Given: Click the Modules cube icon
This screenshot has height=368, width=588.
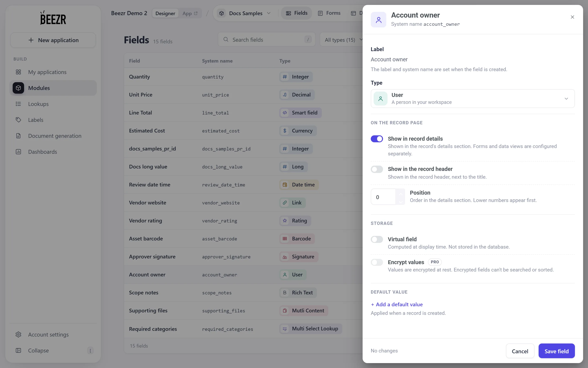Looking at the screenshot, I should click(18, 88).
